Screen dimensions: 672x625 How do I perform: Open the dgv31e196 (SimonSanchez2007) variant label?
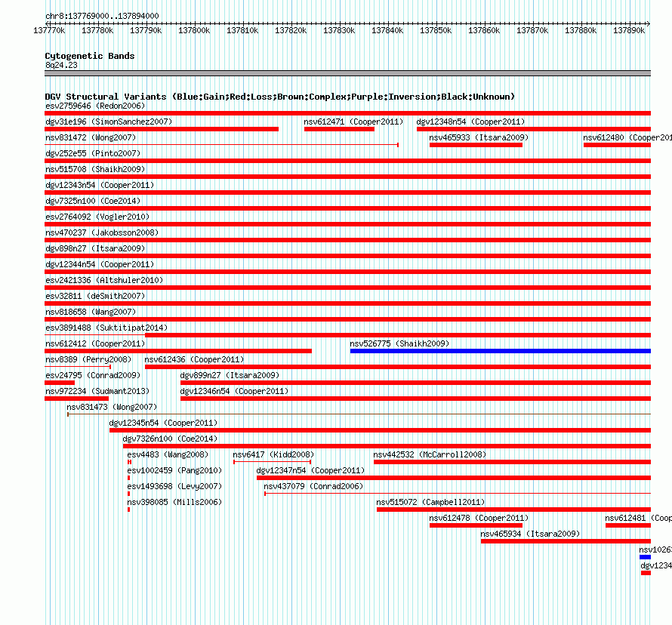[109, 122]
